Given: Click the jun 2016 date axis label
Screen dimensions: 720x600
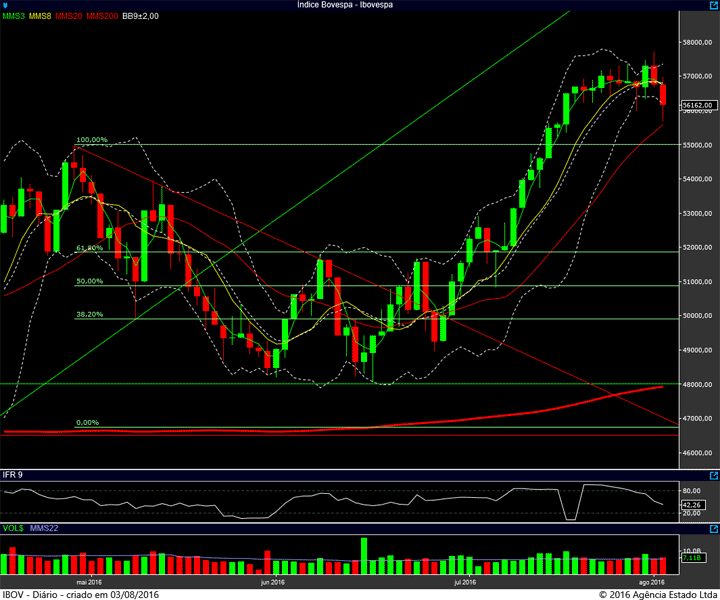Looking at the screenshot, I should (273, 582).
